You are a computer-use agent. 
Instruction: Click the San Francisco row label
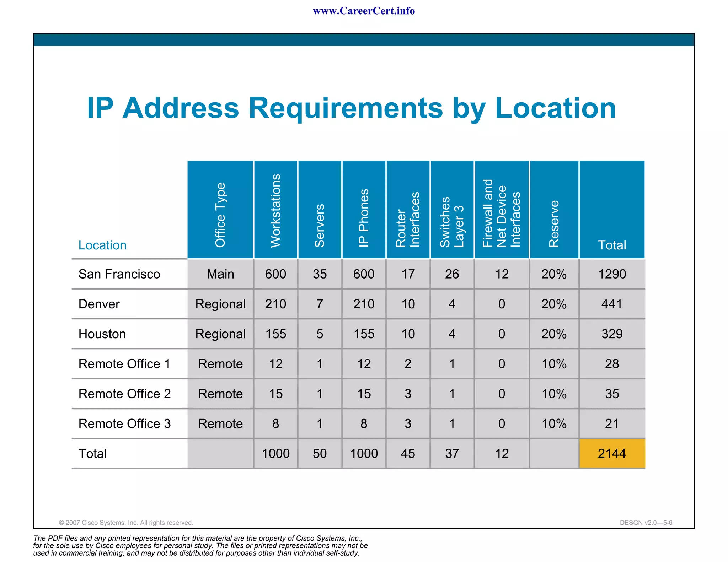[119, 274]
